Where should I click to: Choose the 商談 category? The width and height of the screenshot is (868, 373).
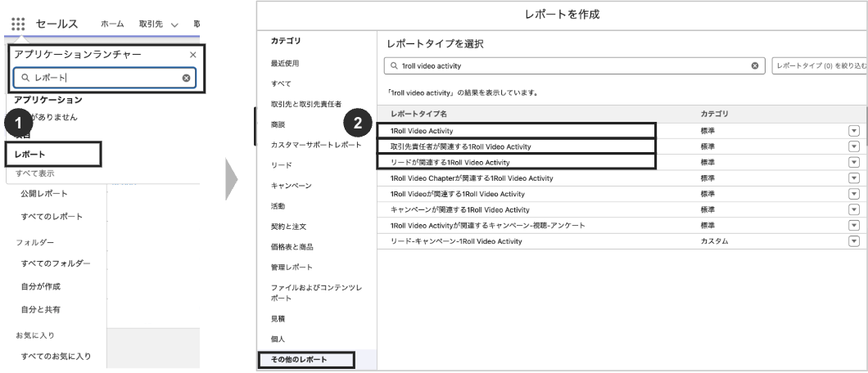[278, 125]
